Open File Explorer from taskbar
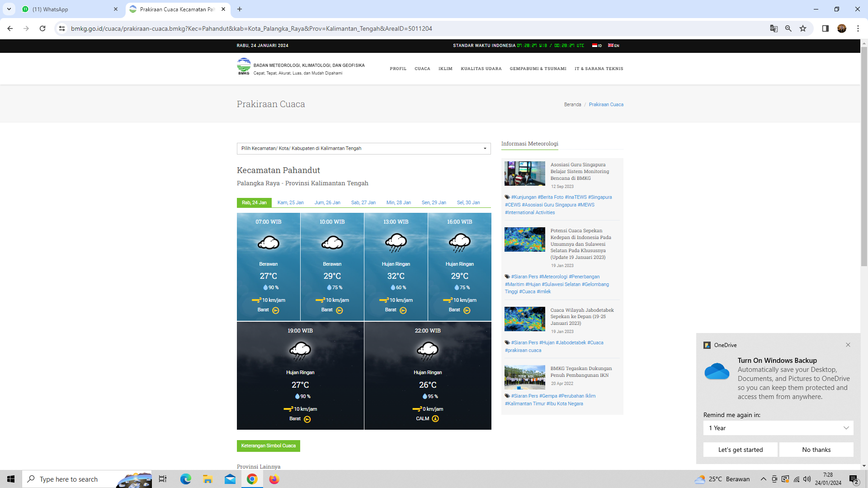This screenshot has width=868, height=488. tap(208, 479)
